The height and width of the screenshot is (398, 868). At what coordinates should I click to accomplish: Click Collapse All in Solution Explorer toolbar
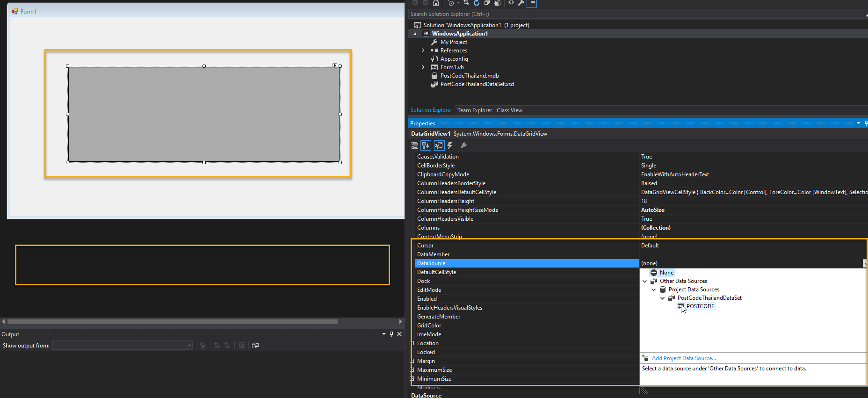486,3
